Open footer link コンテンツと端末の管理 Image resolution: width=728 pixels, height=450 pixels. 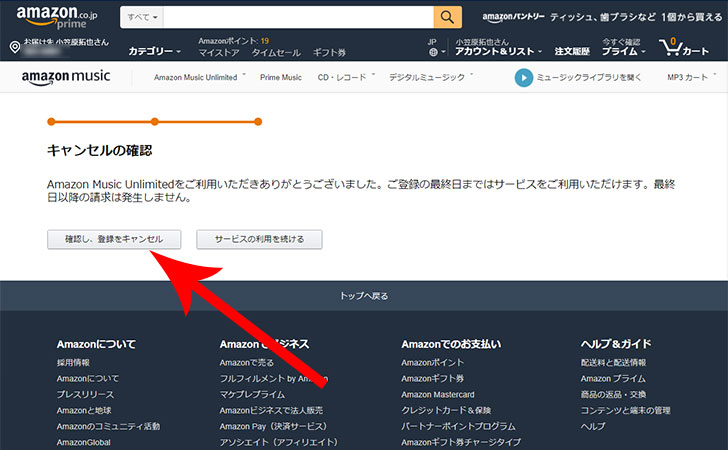[x=625, y=411]
